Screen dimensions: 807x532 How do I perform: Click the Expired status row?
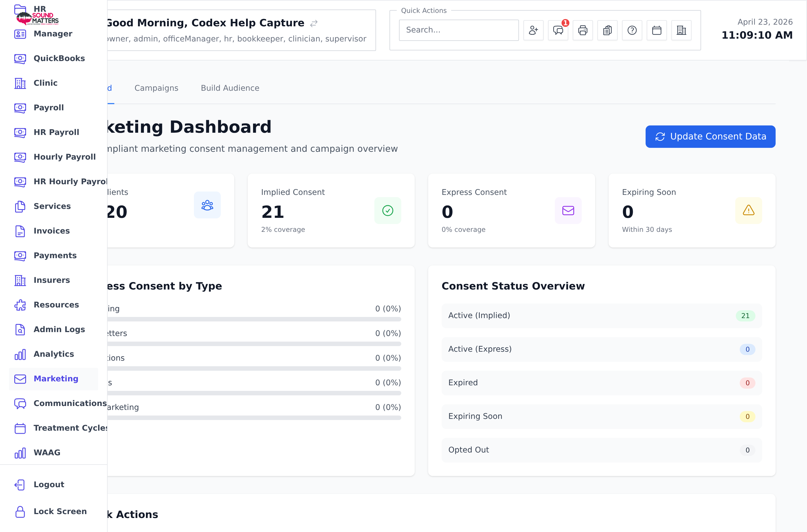click(x=602, y=383)
